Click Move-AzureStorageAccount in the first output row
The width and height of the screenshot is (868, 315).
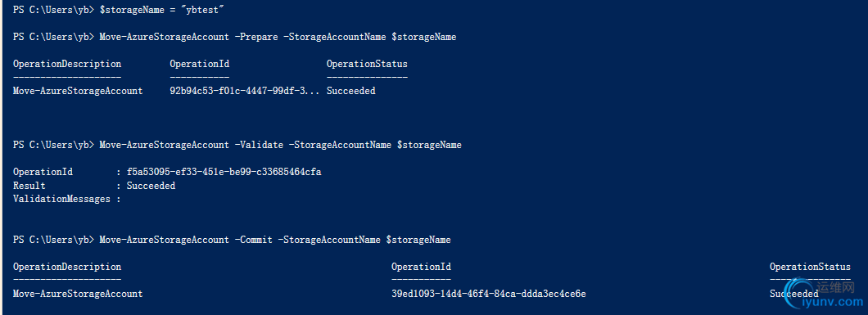click(78, 91)
